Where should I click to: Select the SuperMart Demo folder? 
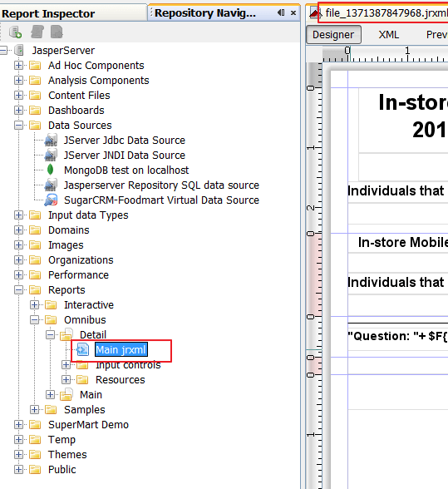click(89, 425)
